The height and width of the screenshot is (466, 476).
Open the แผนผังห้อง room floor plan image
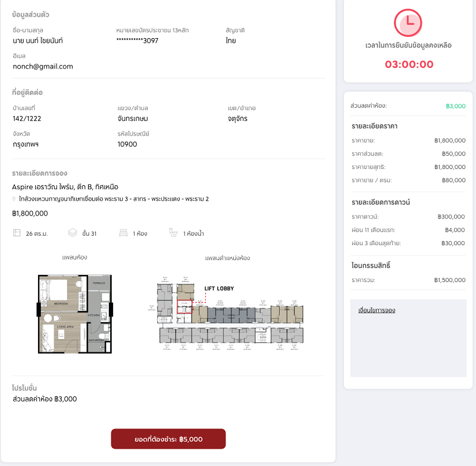click(75, 312)
